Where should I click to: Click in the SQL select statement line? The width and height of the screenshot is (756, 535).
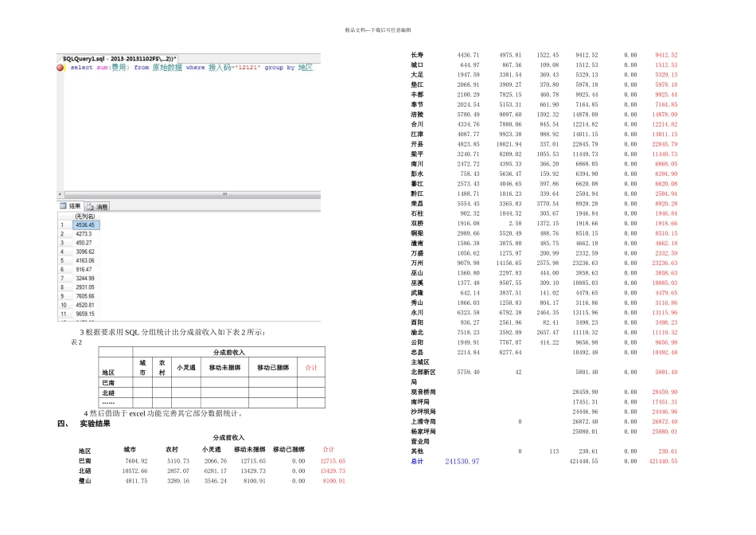coord(191,68)
